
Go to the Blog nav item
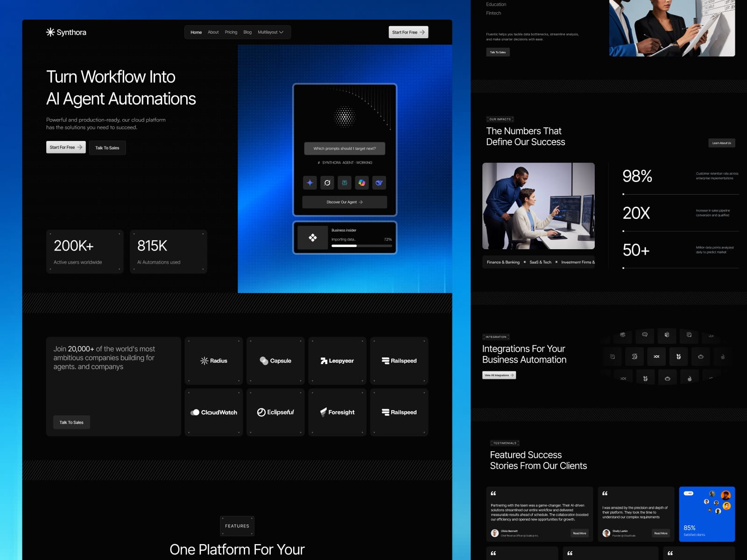click(x=247, y=32)
